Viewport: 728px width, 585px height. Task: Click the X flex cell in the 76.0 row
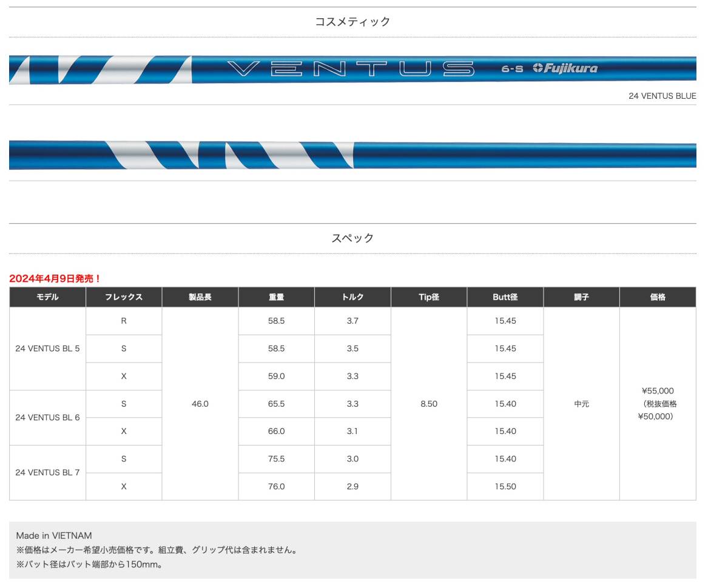[x=124, y=487]
